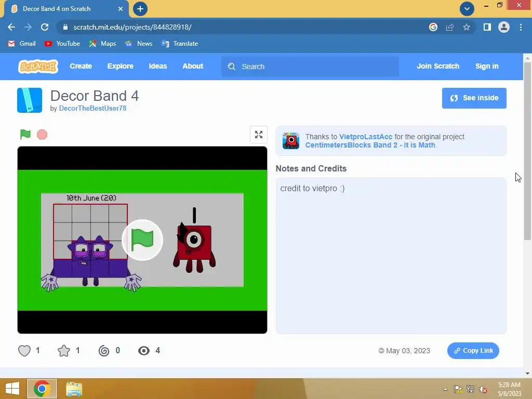Open the Scratch logo home link
The height and width of the screenshot is (399, 532).
click(x=38, y=66)
